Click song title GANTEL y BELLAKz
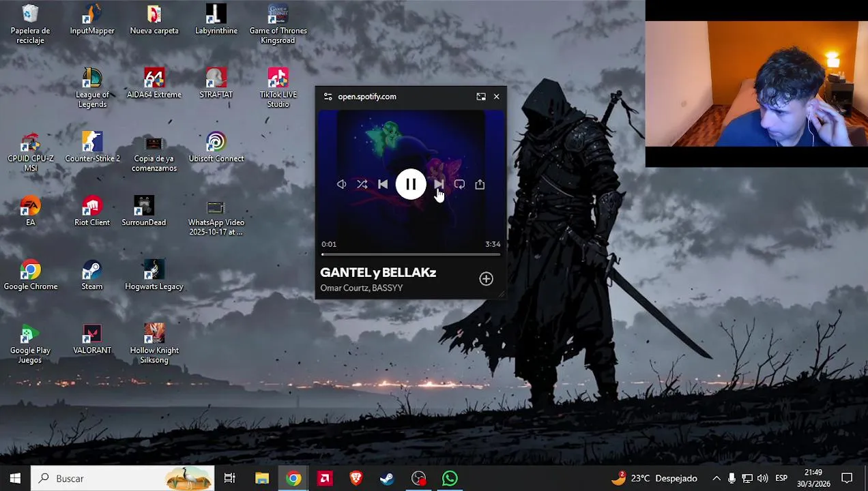This screenshot has height=491, width=868. tap(378, 272)
